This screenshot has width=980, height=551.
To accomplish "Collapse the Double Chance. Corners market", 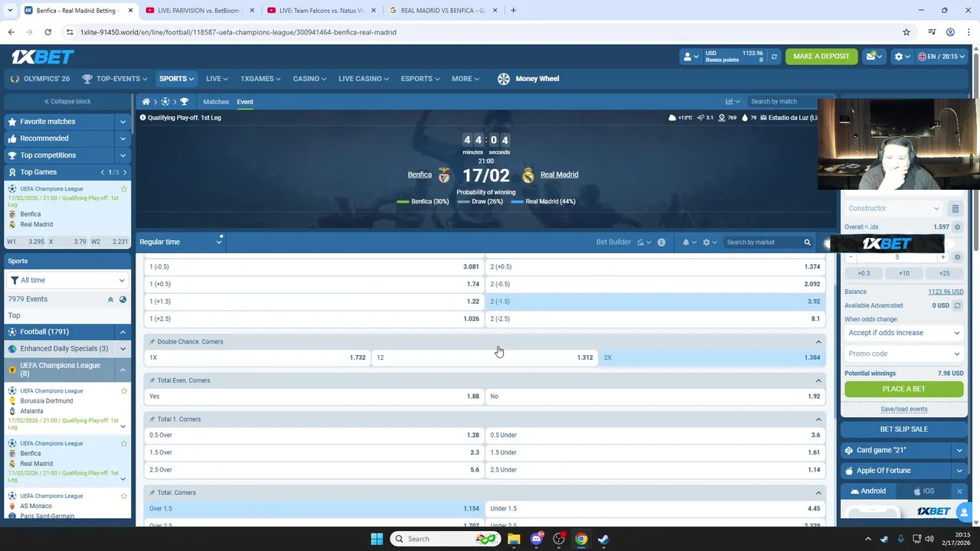I will click(x=818, y=342).
